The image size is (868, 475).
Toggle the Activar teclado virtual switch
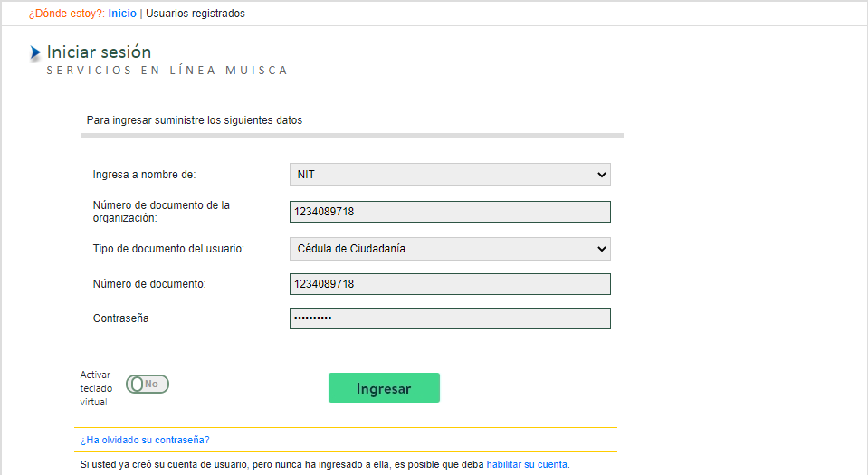(148, 385)
